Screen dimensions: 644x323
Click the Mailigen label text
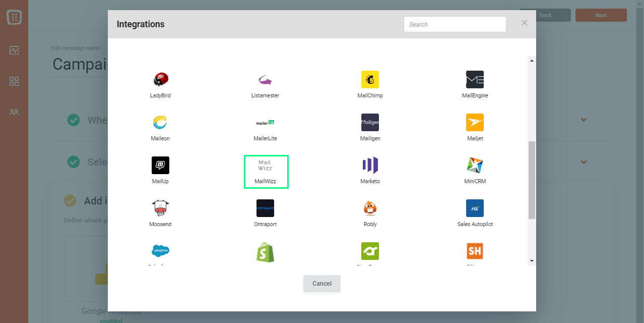click(x=370, y=138)
